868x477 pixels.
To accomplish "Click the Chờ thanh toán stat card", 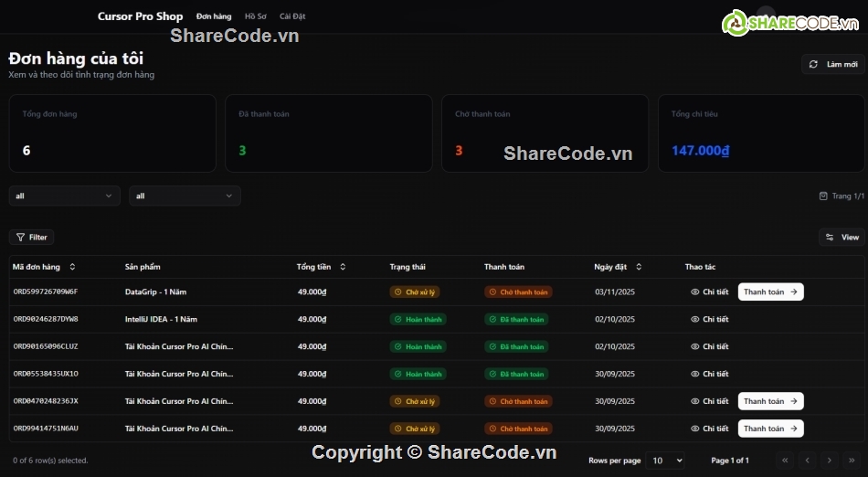I will [x=545, y=133].
